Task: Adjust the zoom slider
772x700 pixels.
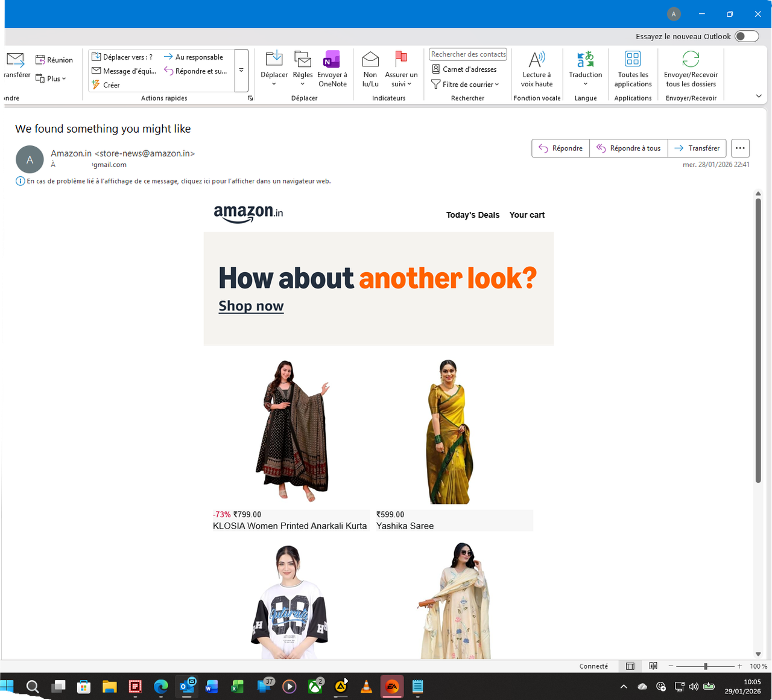Action: [x=704, y=666]
